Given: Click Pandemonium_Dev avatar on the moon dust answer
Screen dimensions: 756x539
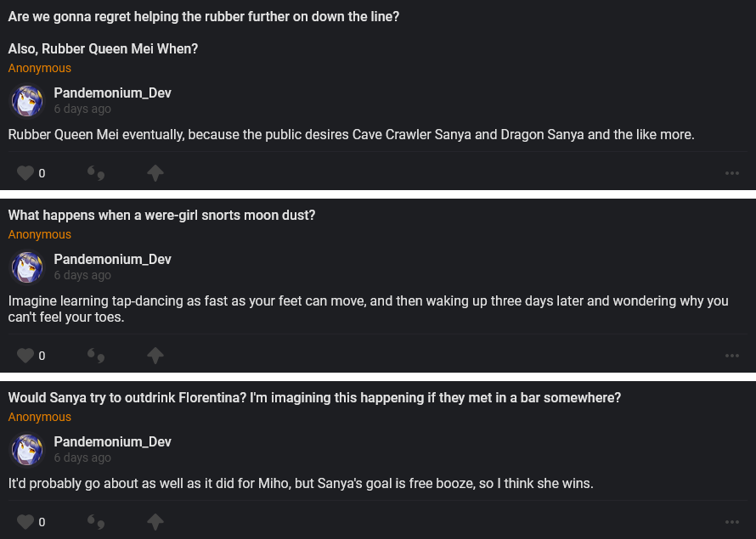Looking at the screenshot, I should 26,267.
